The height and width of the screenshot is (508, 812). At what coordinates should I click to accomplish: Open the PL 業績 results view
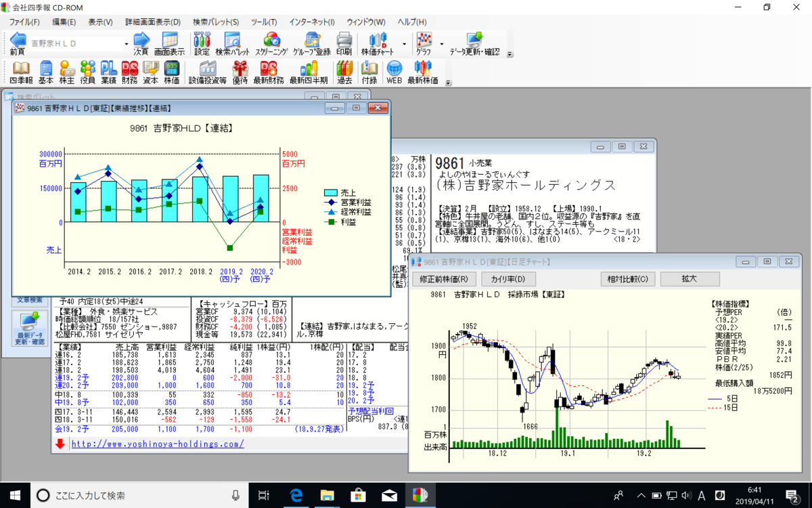(x=108, y=72)
